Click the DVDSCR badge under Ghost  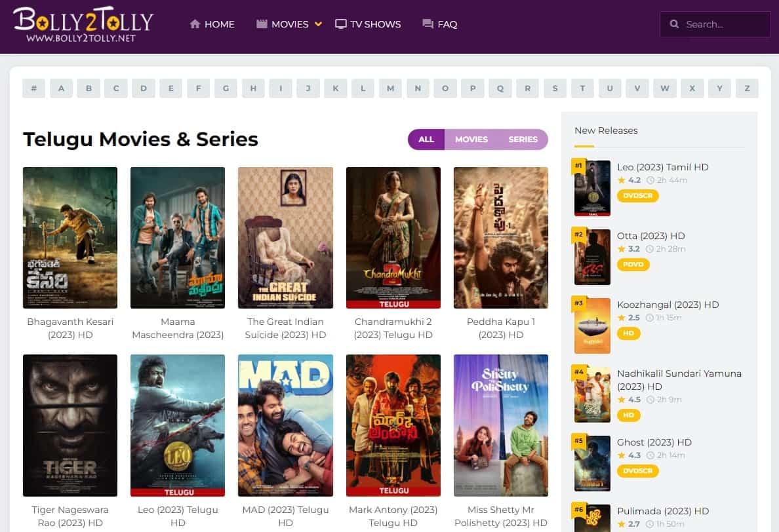click(637, 470)
